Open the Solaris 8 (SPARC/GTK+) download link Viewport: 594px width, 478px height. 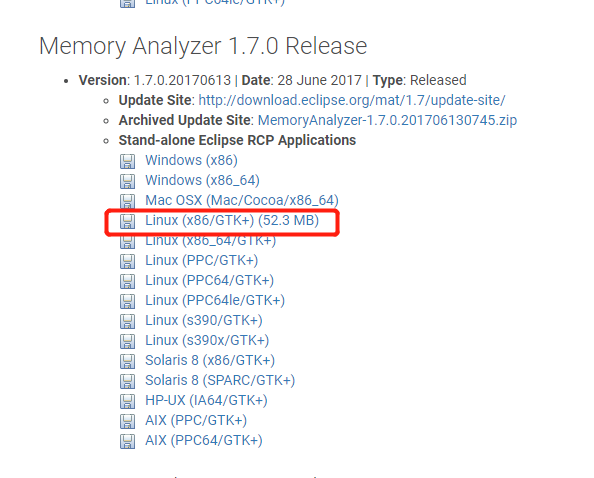coord(220,381)
